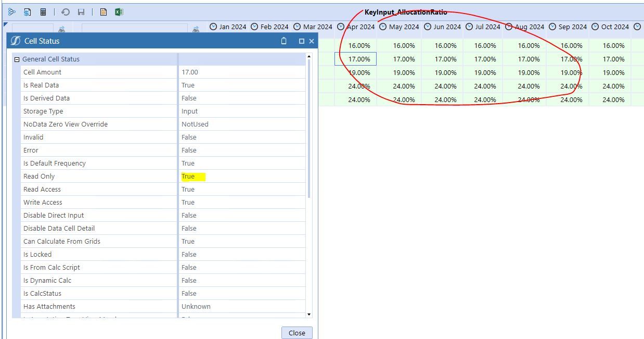Click the notes document icon in toolbar
This screenshot has width=644, height=339.
[x=104, y=12]
